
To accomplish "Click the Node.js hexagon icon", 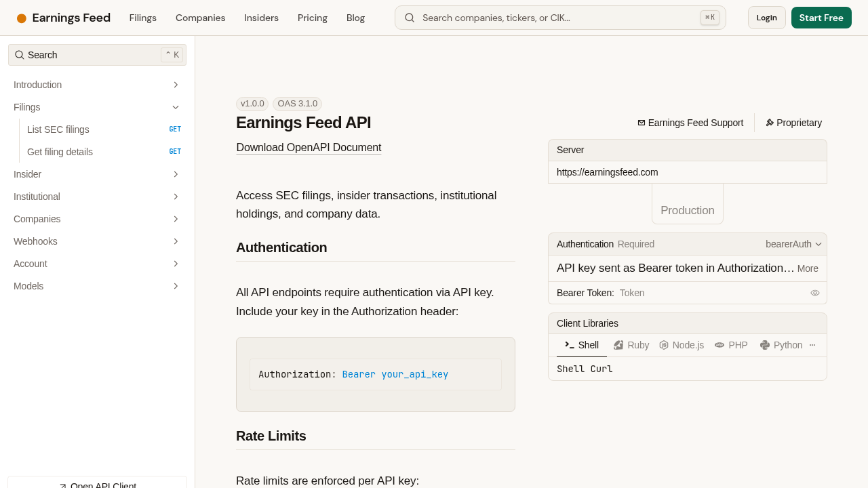I will 664,345.
